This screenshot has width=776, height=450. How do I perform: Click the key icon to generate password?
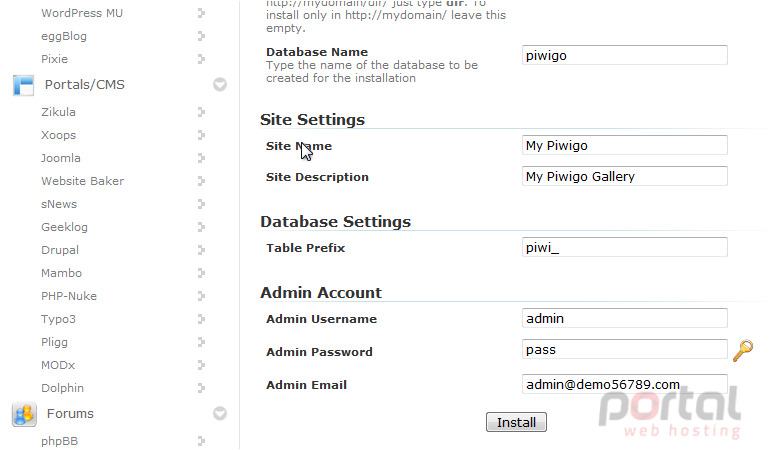click(x=743, y=350)
